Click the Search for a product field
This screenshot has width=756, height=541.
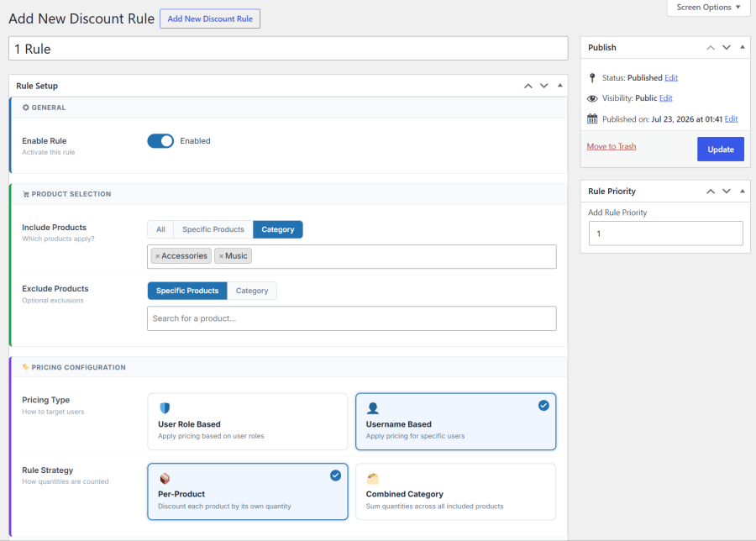[x=352, y=318]
